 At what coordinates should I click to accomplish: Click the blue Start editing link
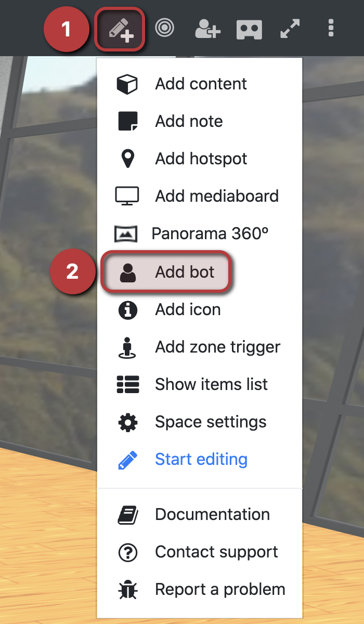201,459
